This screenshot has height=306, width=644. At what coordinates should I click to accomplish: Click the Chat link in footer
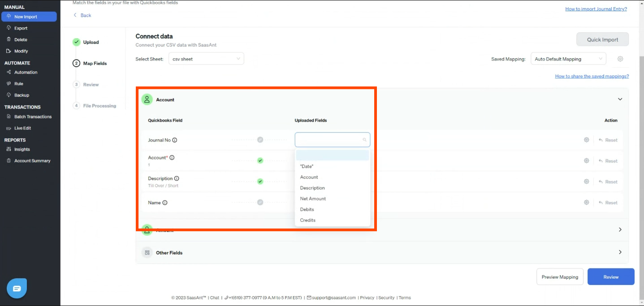(x=215, y=297)
